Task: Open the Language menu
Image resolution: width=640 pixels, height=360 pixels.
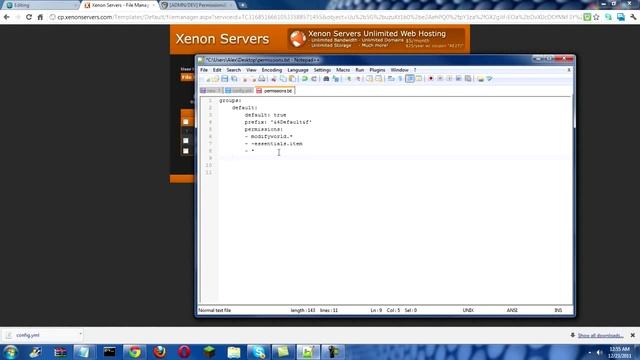Action: (298, 70)
